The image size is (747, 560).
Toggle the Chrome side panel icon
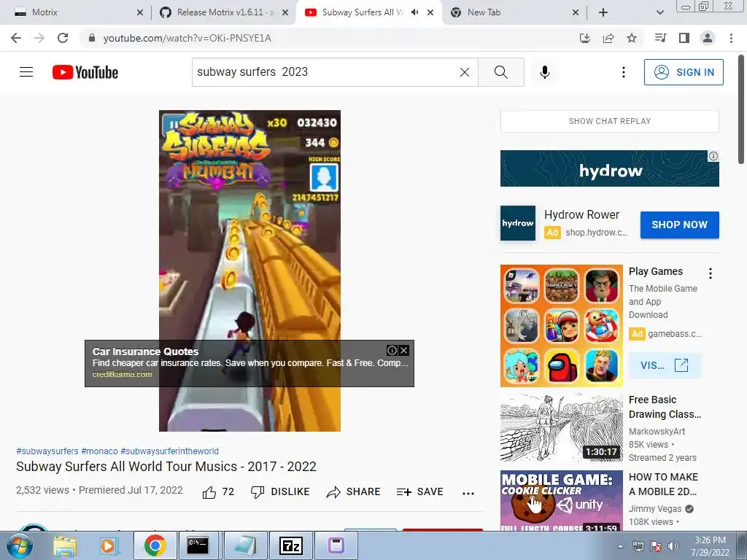[684, 38]
